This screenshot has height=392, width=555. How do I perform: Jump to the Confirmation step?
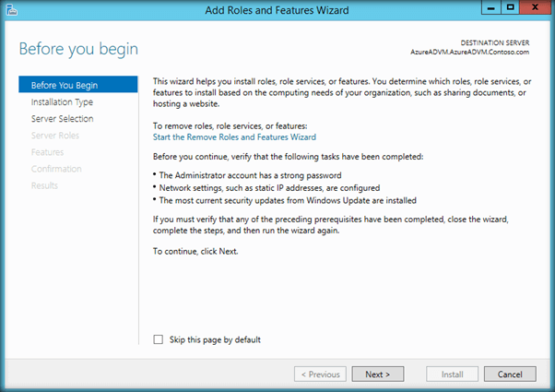pos(56,169)
